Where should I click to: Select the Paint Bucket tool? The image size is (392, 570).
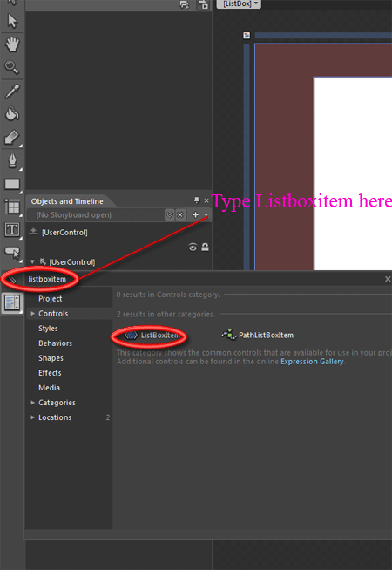[x=12, y=114]
